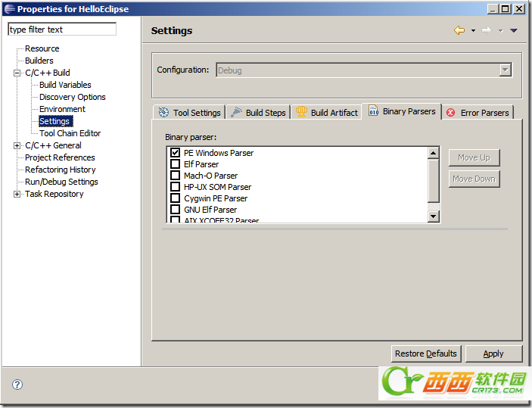Image resolution: width=532 pixels, height=408 pixels.
Task: Expand the C/C++ General tree node
Action: coord(17,145)
